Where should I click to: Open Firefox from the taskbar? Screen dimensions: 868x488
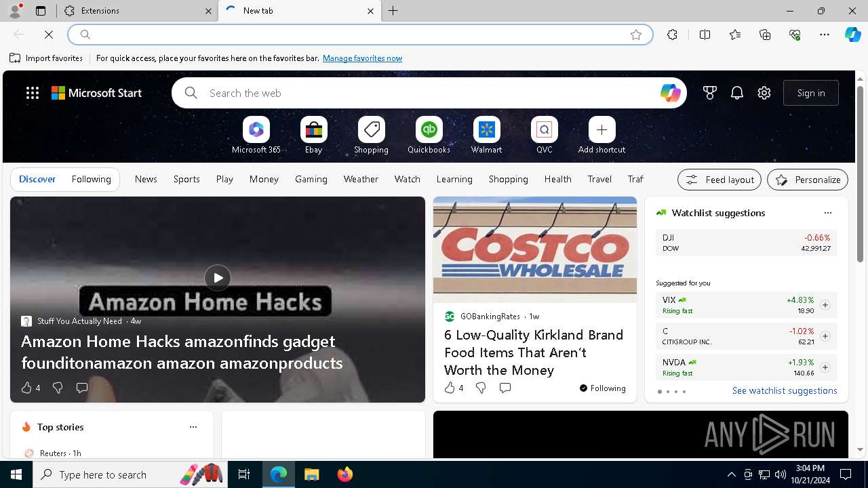tap(345, 474)
